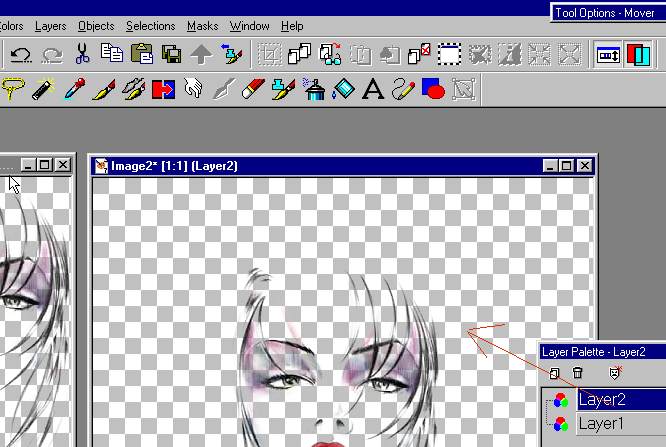Click the Image2 title bar application icon
Viewport: 666px width, 447px height.
[x=101, y=166]
